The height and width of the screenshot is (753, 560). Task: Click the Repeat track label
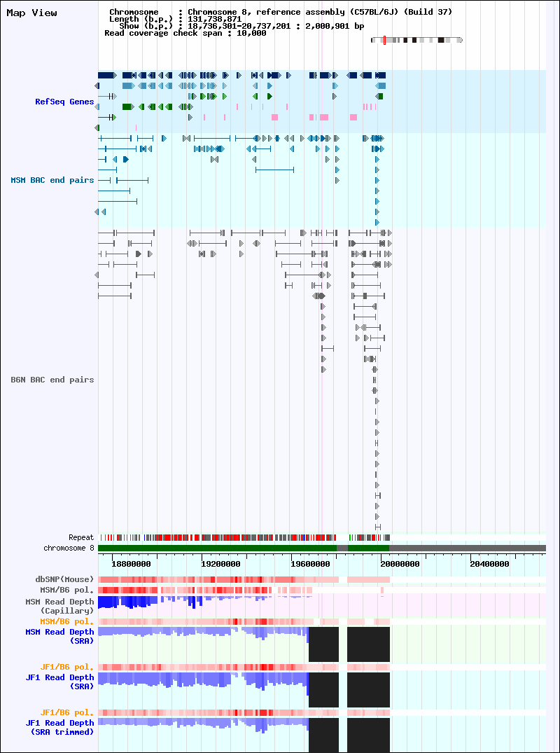pos(81,537)
